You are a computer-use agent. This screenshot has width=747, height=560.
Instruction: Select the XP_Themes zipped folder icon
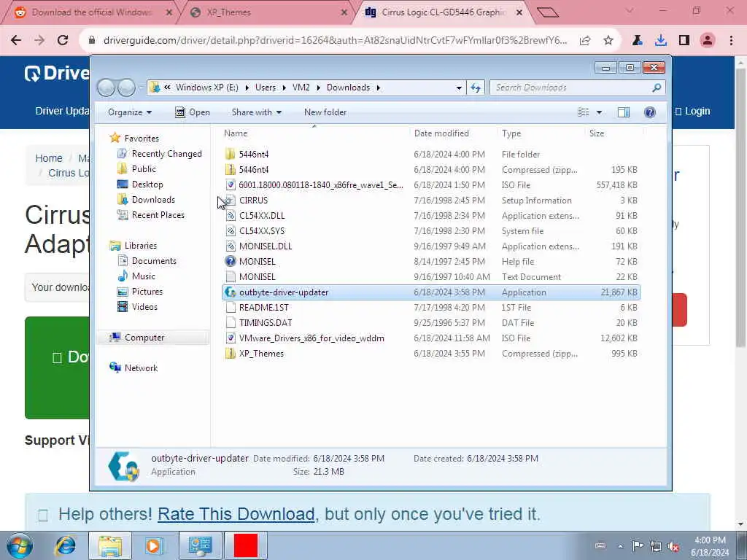tap(231, 354)
